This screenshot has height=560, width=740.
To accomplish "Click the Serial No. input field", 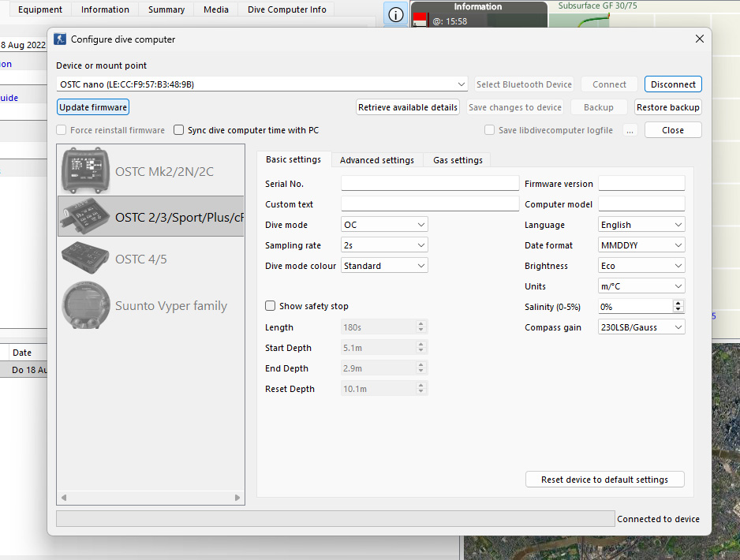I will click(x=430, y=184).
